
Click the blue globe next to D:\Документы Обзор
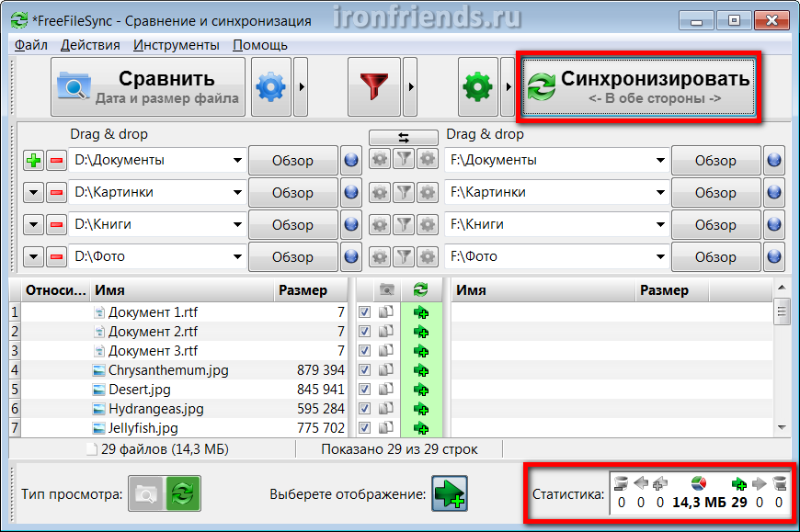(x=350, y=161)
